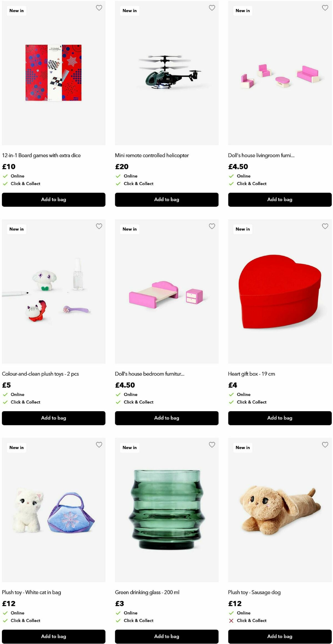Viewport: 333px width, 644px height.
Task: Favorite the White cat in bag plush
Action: coord(99,445)
